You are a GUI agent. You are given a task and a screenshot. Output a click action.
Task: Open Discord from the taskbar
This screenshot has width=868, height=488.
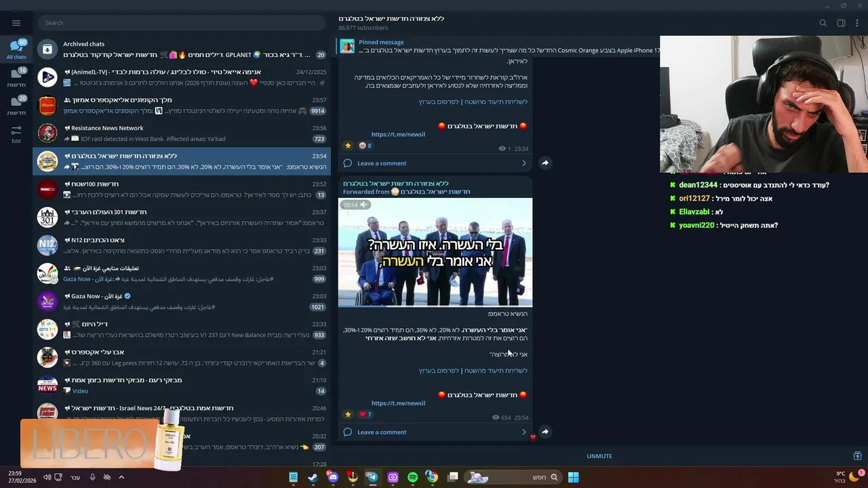(x=332, y=477)
